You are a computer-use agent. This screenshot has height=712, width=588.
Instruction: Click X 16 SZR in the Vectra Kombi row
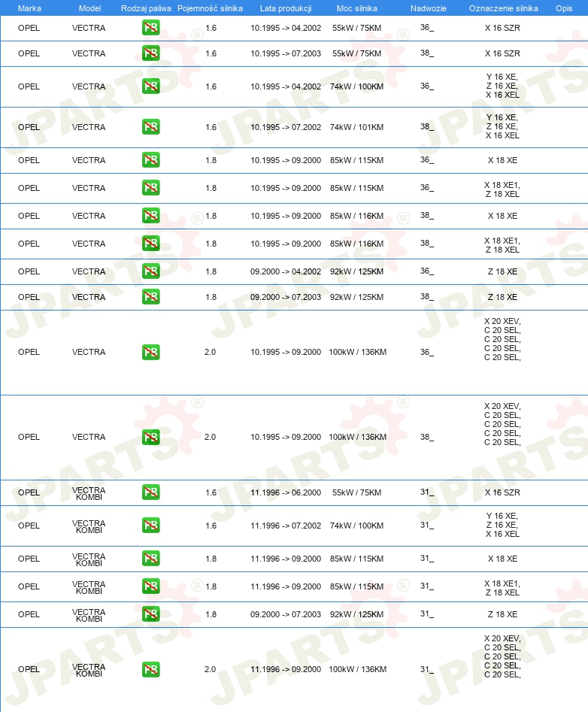(x=502, y=492)
